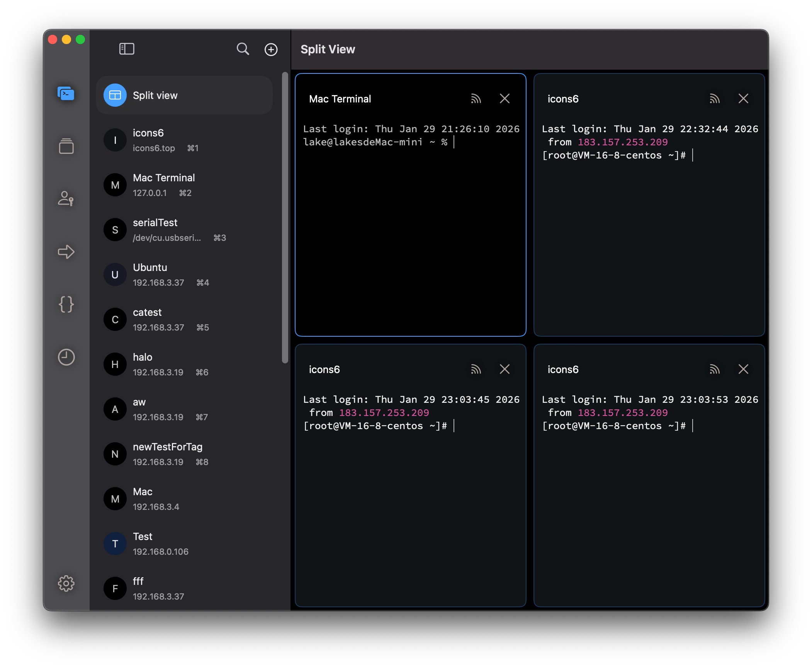Toggle broadcast input on Mac Terminal pane
Image resolution: width=812 pixels, height=668 pixels.
tap(476, 99)
